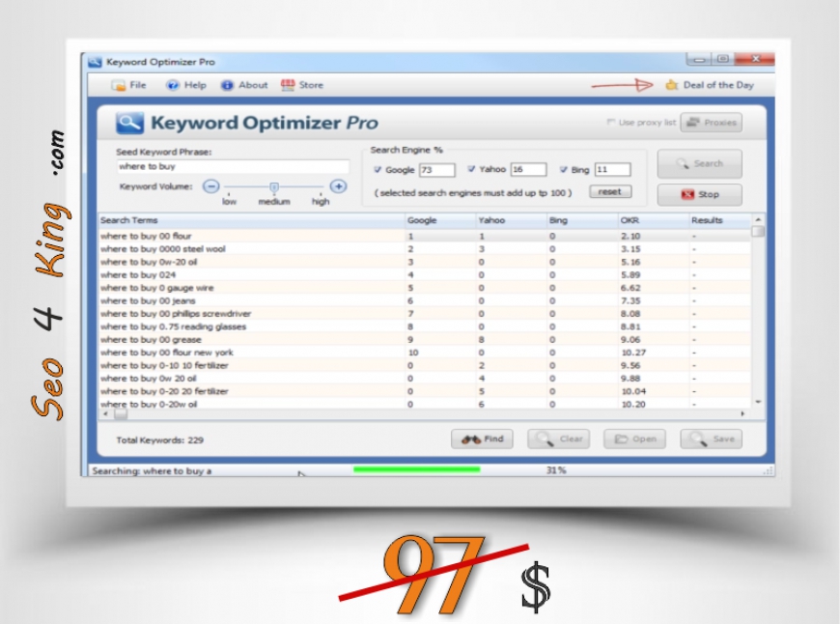Select row 'where to buy 0 gauge wire'
Viewport: 840px width, 624px height.
(424, 287)
